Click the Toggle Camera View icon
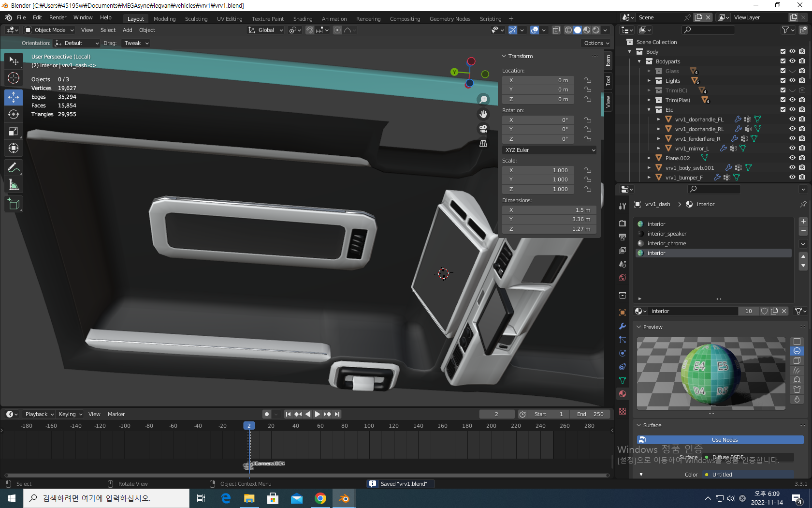 (483, 129)
